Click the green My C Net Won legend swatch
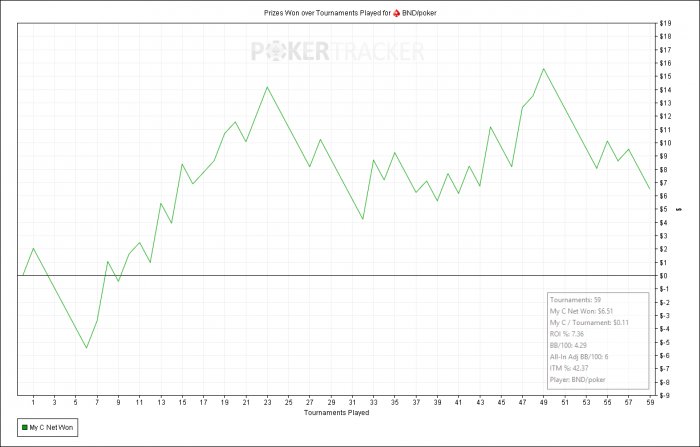The width and height of the screenshot is (700, 447). pyautogui.click(x=25, y=428)
